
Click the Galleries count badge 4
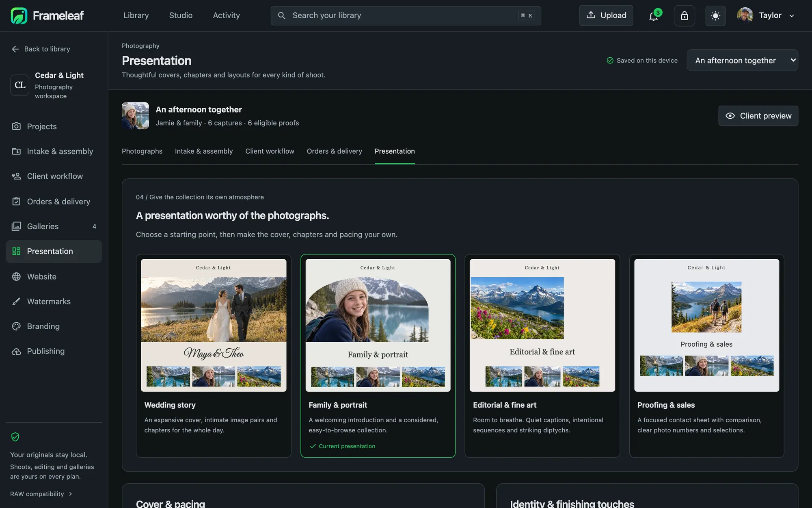pyautogui.click(x=94, y=226)
